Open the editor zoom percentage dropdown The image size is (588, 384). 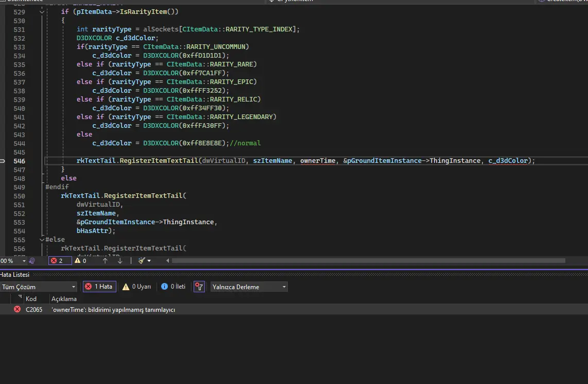coord(24,261)
